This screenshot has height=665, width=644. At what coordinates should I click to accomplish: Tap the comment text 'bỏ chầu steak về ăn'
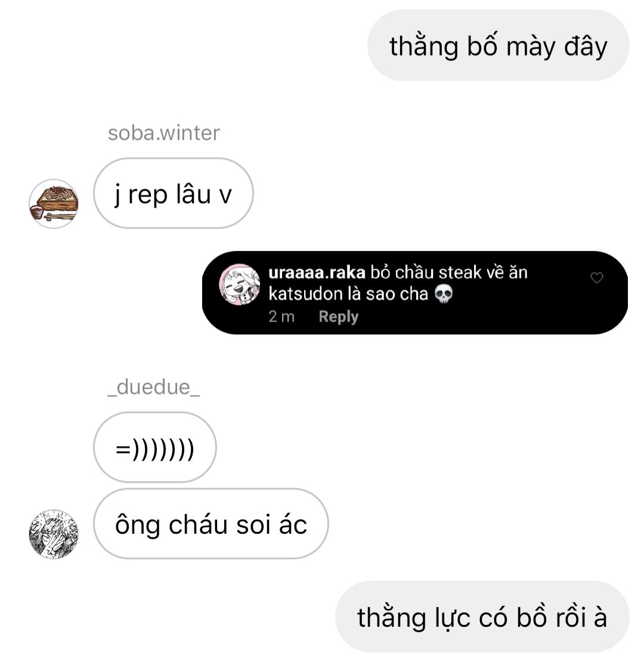(x=449, y=273)
